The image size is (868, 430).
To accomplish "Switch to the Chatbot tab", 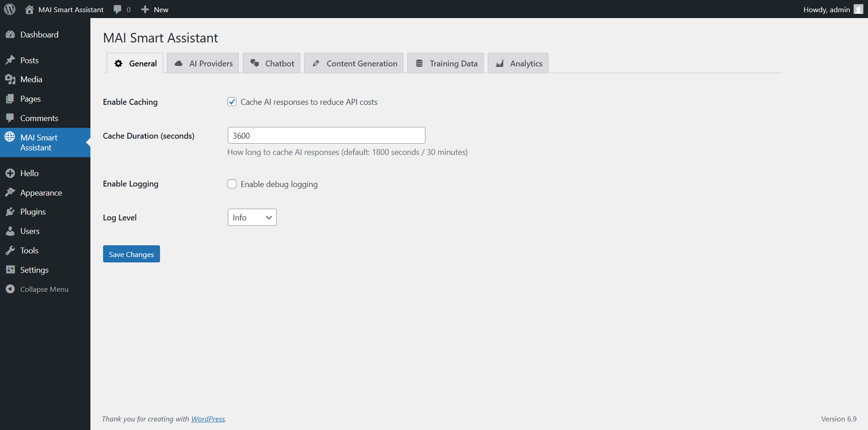I will click(x=271, y=63).
